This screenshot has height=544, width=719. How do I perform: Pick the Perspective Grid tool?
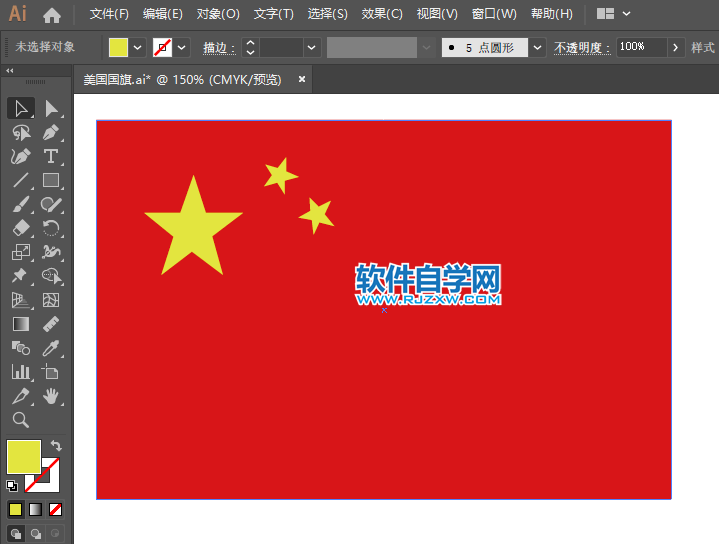coord(21,300)
